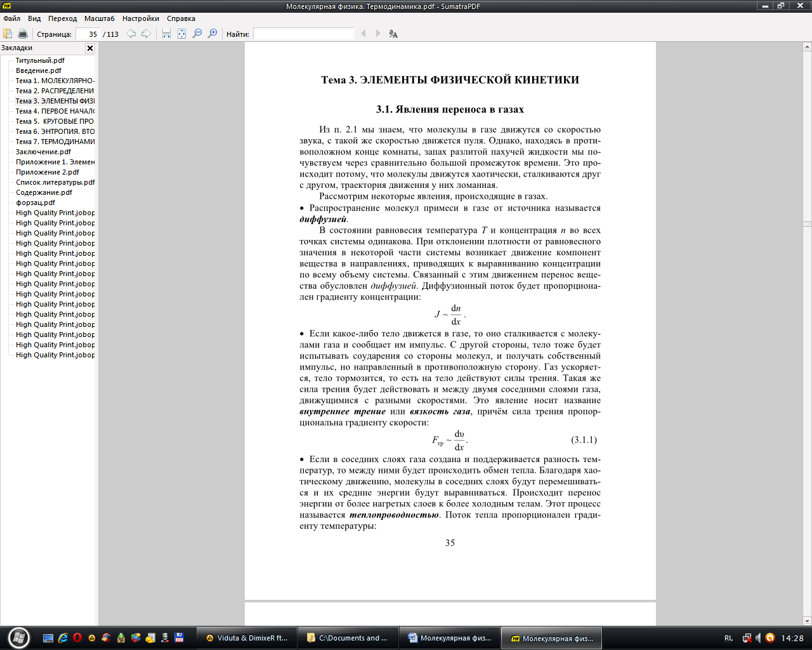The image size is (812, 650).
Task: Click the RU language indicator
Action: 729,638
